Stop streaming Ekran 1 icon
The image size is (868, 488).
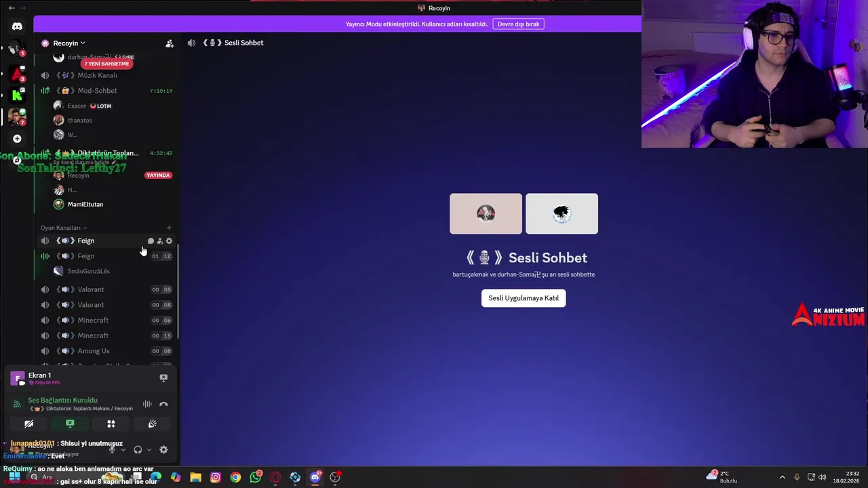point(163,378)
